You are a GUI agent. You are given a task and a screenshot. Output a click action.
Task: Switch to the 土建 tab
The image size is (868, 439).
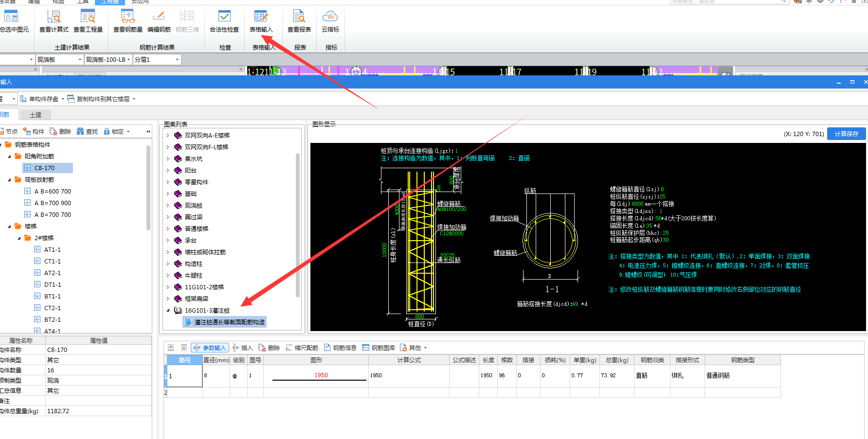pyautogui.click(x=36, y=115)
